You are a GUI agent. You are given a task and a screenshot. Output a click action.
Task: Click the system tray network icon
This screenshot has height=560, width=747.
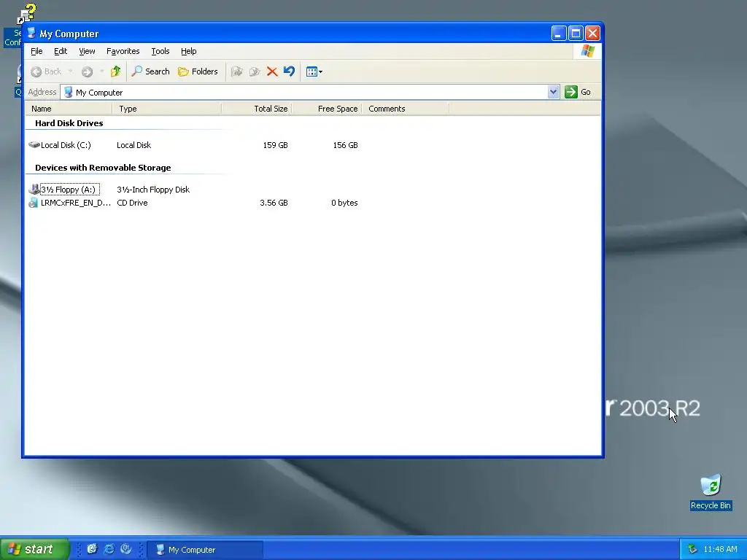click(693, 550)
